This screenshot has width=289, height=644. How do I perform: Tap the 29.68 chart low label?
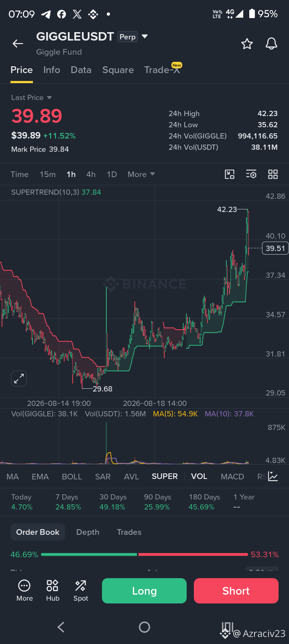(102, 389)
